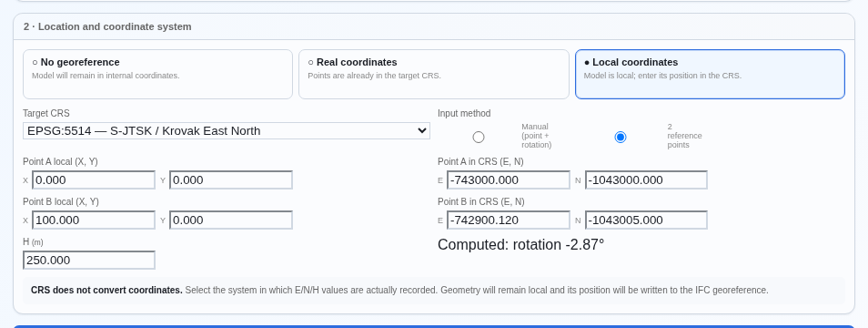Screen dimensions: 868x328
Task: Click Point A in CRS N field
Action: 646,180
